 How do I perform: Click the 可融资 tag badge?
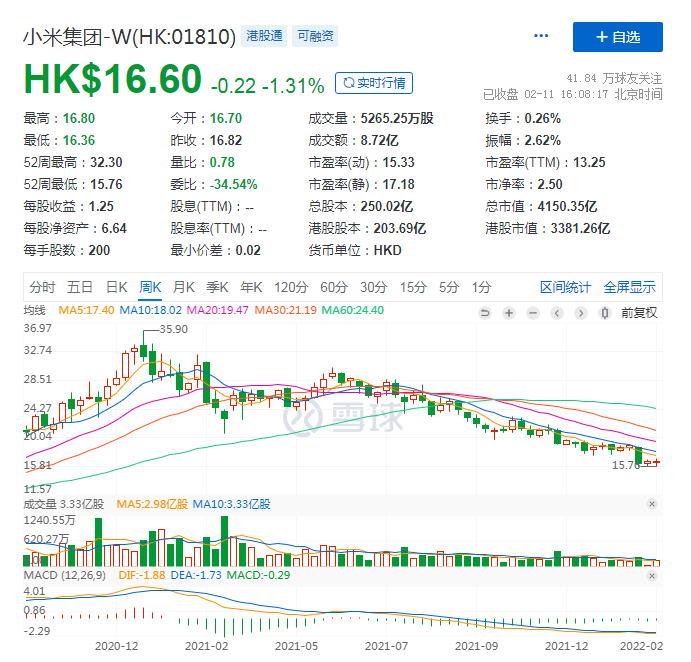pyautogui.click(x=314, y=37)
